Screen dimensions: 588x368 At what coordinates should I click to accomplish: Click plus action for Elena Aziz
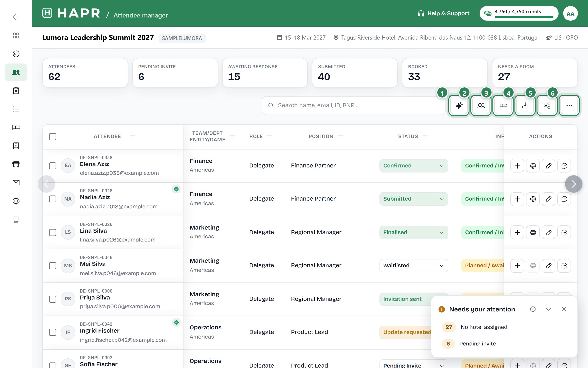517,166
